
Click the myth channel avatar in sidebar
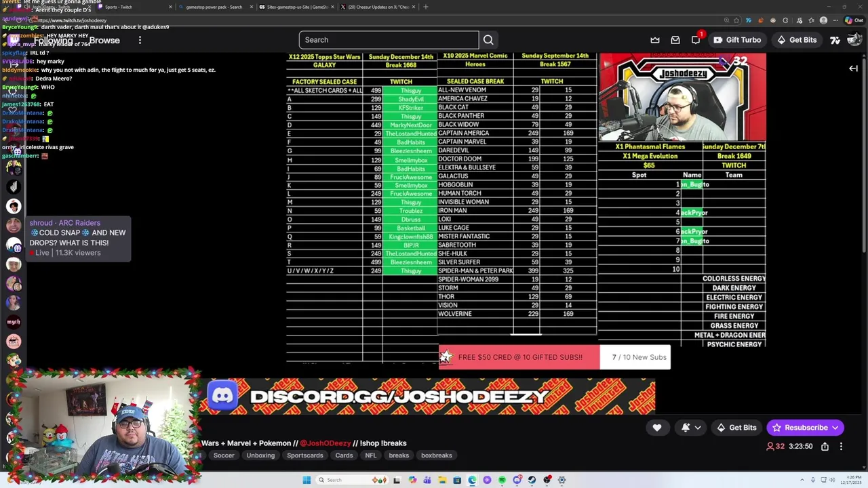[x=14, y=322]
